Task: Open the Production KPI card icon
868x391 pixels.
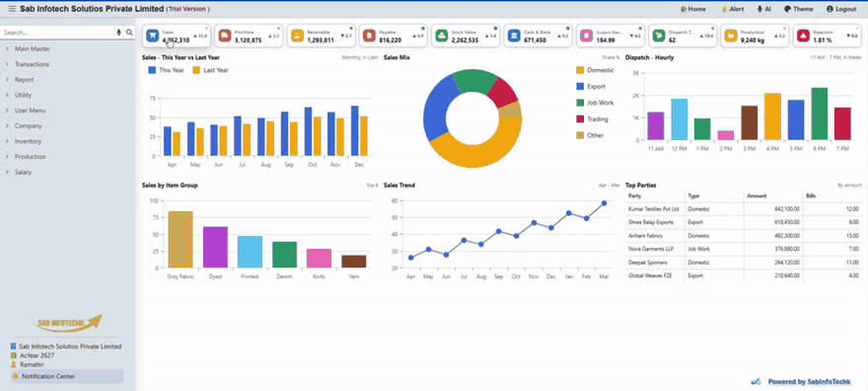Action: pyautogui.click(x=731, y=36)
